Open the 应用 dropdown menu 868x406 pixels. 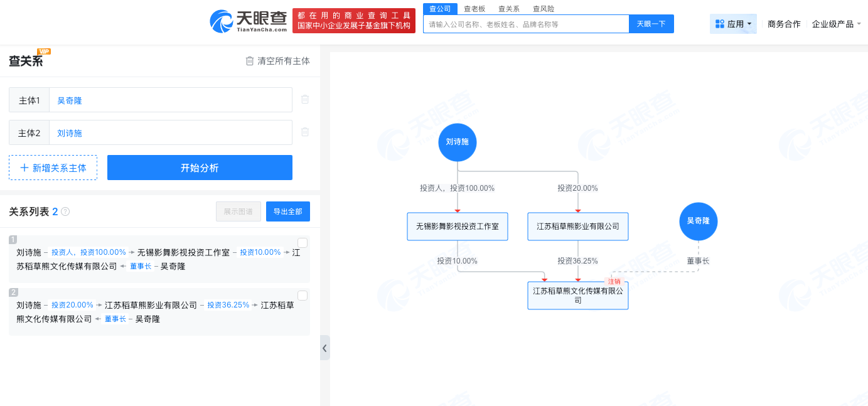[x=733, y=24]
